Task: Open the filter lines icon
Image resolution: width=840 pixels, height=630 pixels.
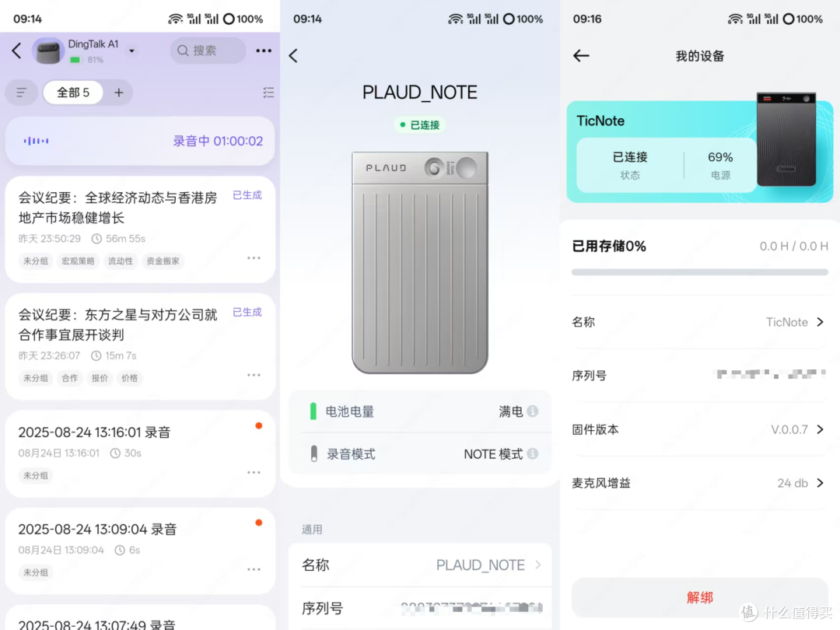Action: click(22, 93)
